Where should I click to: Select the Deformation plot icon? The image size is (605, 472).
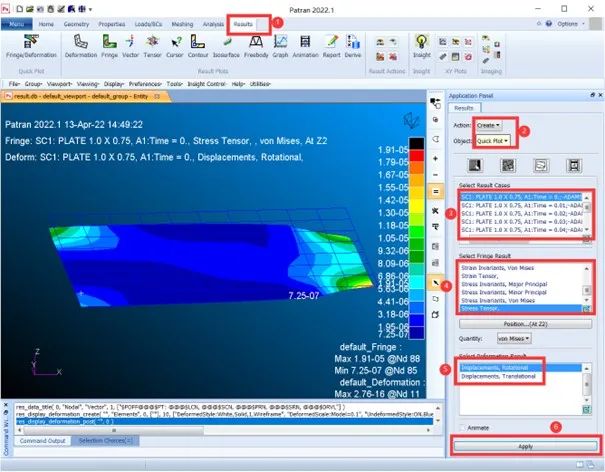pos(81,47)
